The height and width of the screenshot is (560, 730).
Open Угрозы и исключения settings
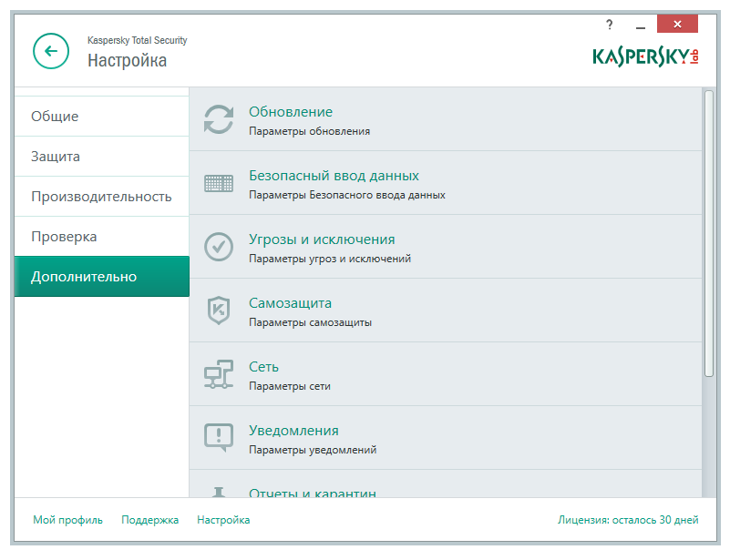tap(322, 239)
